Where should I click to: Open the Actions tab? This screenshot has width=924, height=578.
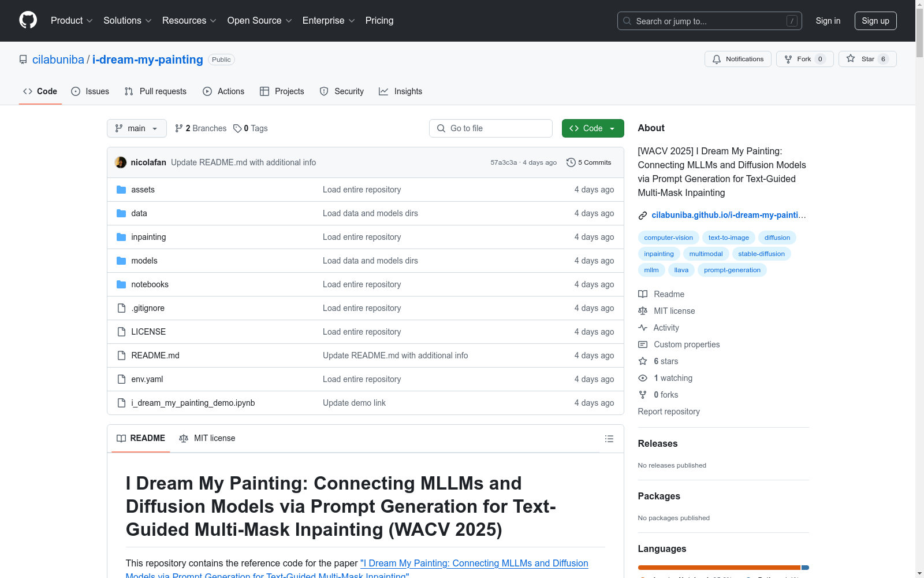coord(223,91)
